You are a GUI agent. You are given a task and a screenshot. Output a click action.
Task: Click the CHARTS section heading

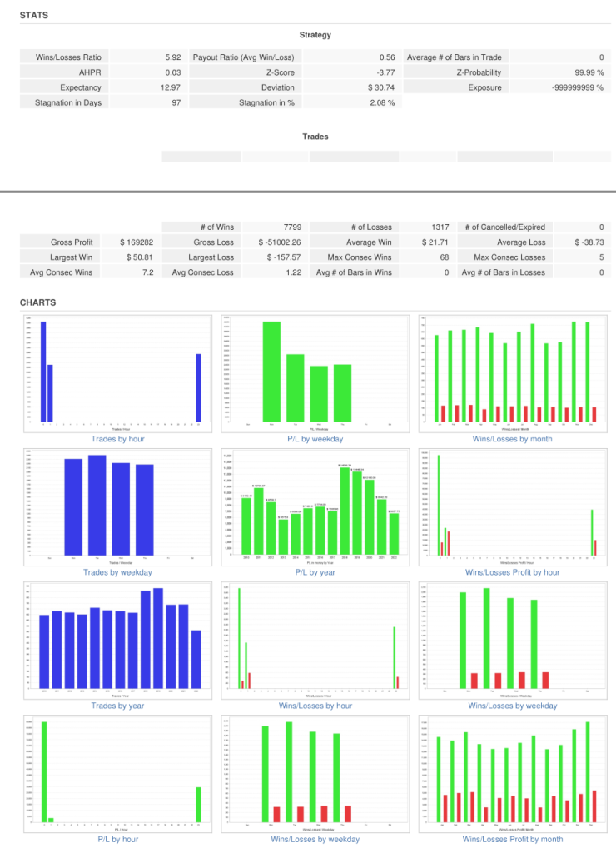pyautogui.click(x=37, y=302)
